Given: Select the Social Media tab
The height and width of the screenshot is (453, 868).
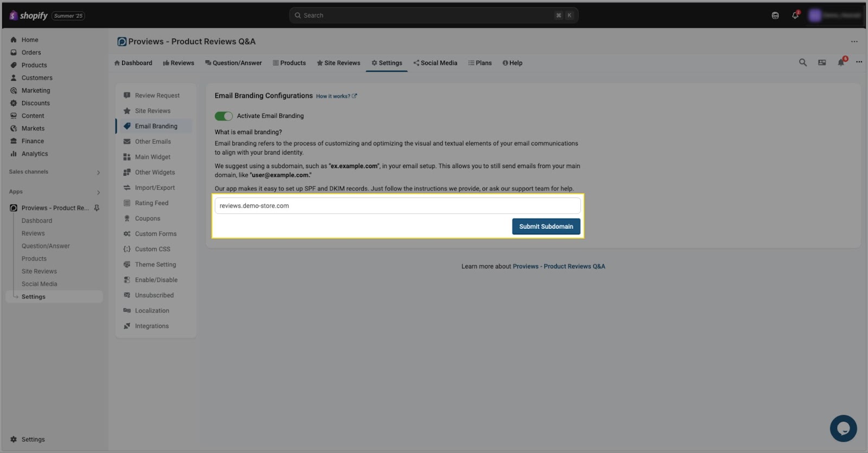Looking at the screenshot, I should coord(435,63).
